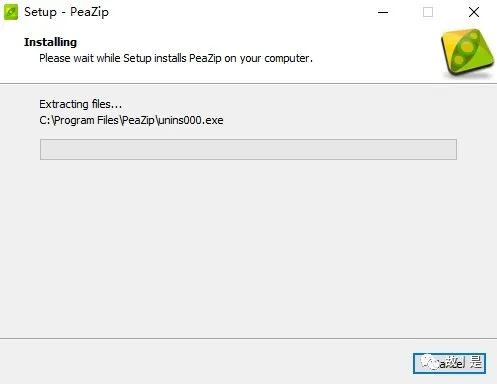The image size is (497, 384).
Task: Minimize the PeaZip Setup window
Action: tap(383, 12)
